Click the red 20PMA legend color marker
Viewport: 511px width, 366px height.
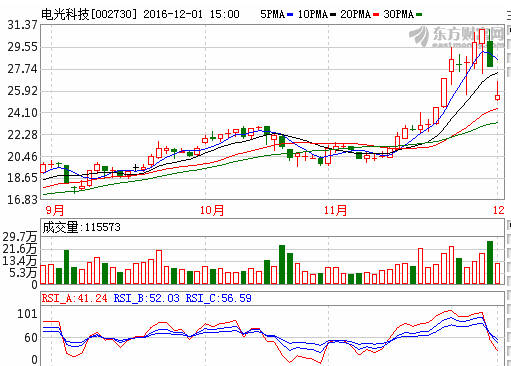coord(376,15)
